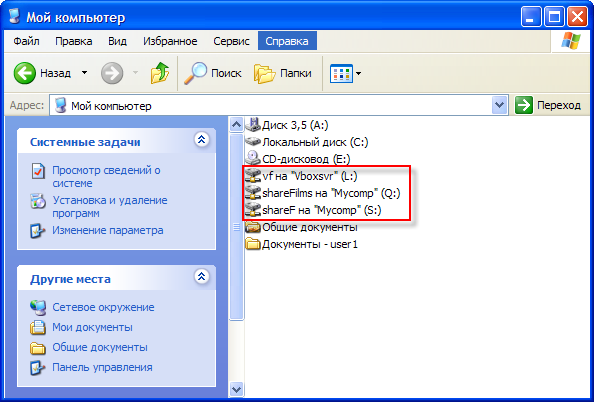Select Локальный диск (C:) drive icon
594x402 pixels.
coord(253,142)
